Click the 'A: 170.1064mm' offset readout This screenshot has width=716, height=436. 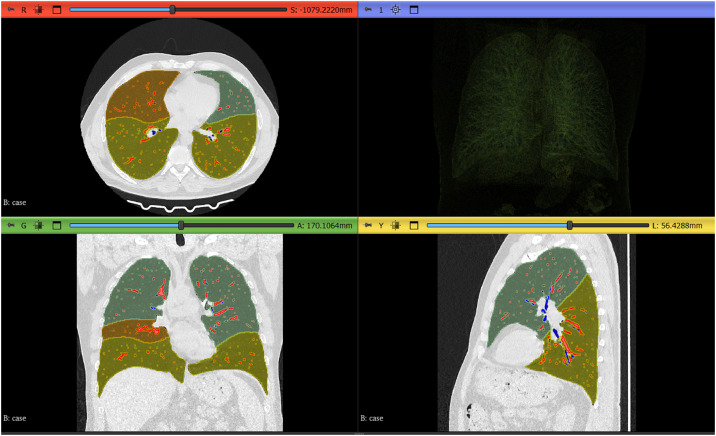(325, 225)
